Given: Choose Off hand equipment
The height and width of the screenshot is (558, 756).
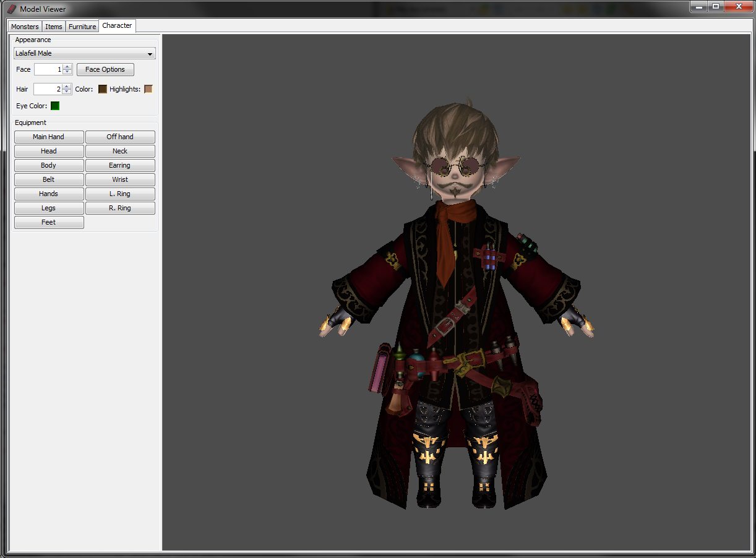Looking at the screenshot, I should 120,137.
